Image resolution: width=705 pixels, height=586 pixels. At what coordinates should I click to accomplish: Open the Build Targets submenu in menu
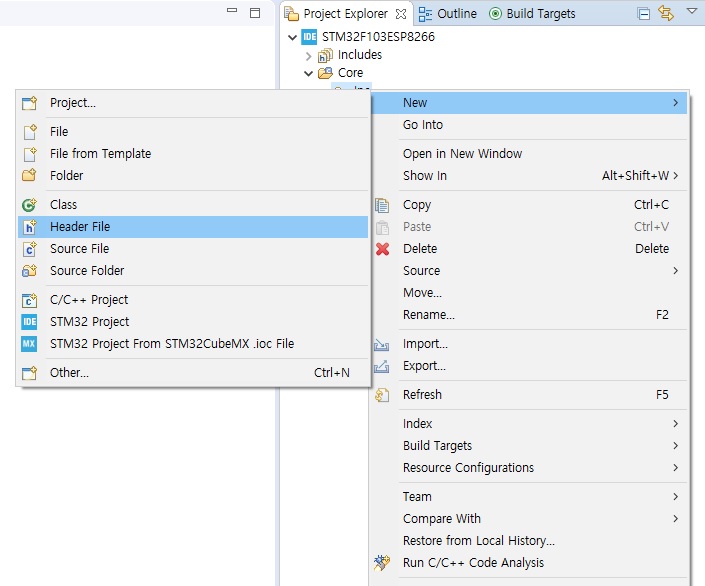(530, 446)
